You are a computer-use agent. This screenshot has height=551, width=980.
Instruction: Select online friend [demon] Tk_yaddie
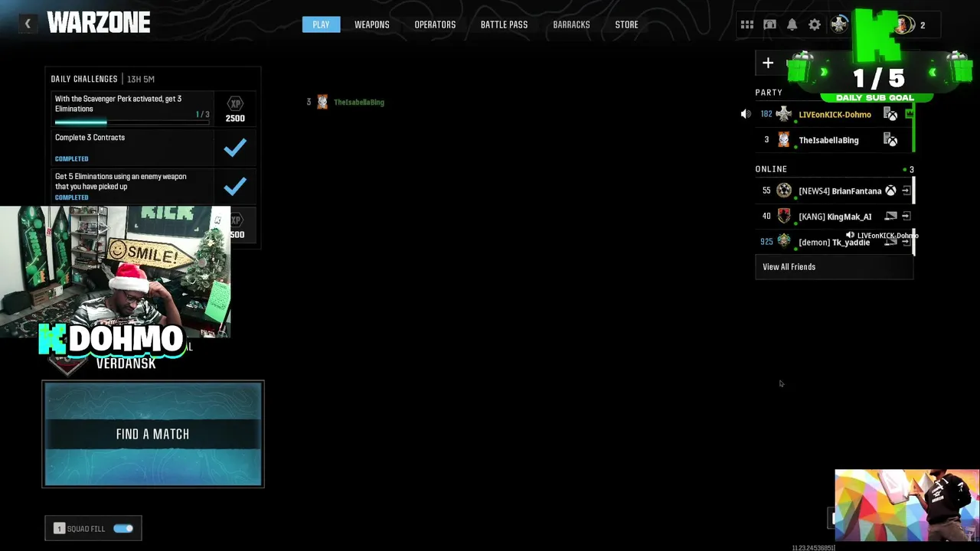tap(835, 242)
